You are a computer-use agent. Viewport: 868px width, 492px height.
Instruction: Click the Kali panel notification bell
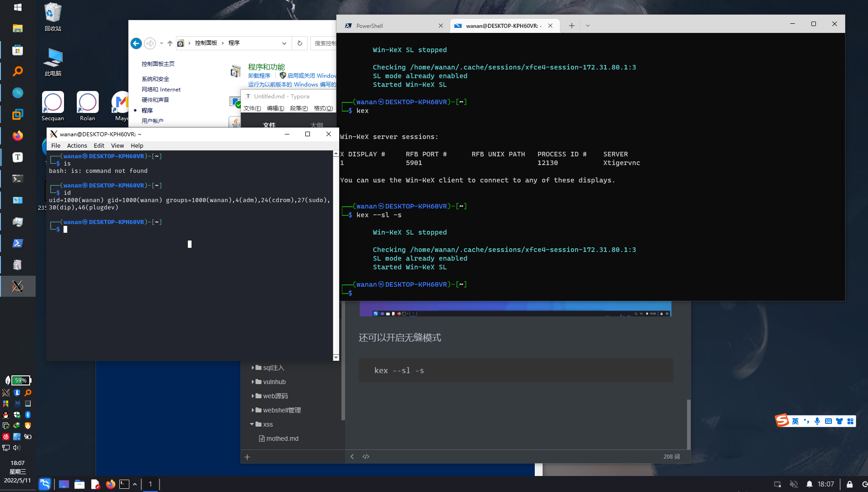click(809, 484)
